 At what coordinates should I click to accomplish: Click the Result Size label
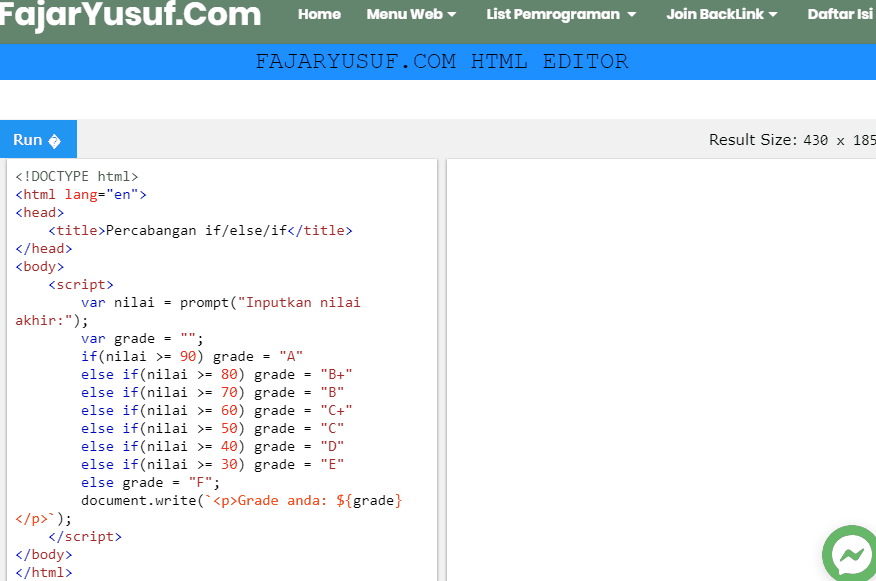(x=791, y=139)
